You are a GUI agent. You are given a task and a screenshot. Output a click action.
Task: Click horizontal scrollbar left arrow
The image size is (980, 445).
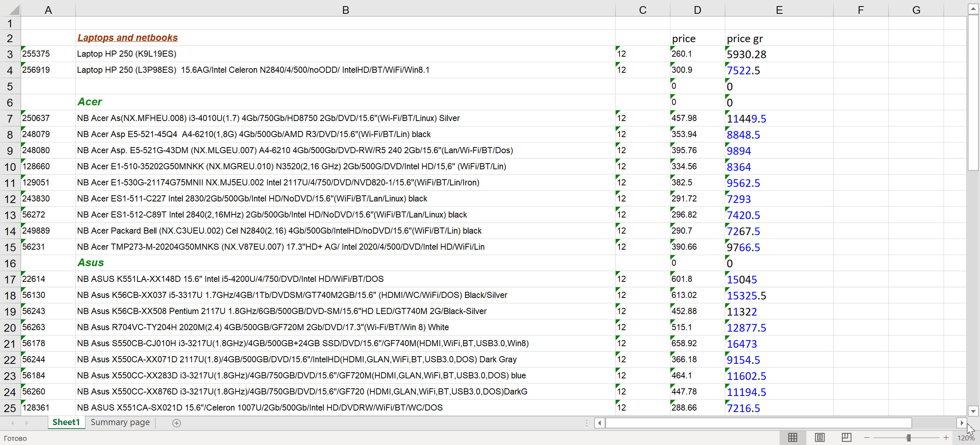pyautogui.click(x=600, y=423)
